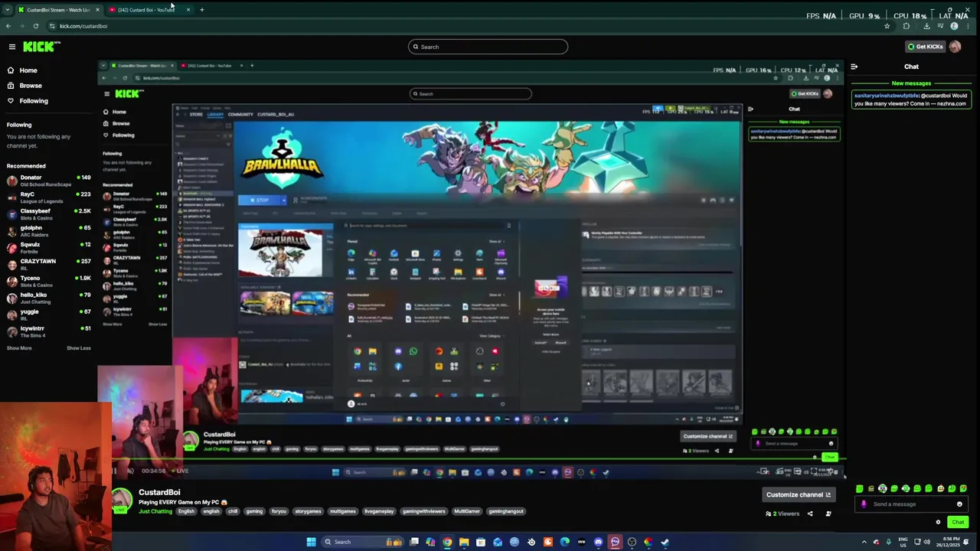Open the clock showing 8:56 PM
980x551 pixels.
tap(948, 543)
